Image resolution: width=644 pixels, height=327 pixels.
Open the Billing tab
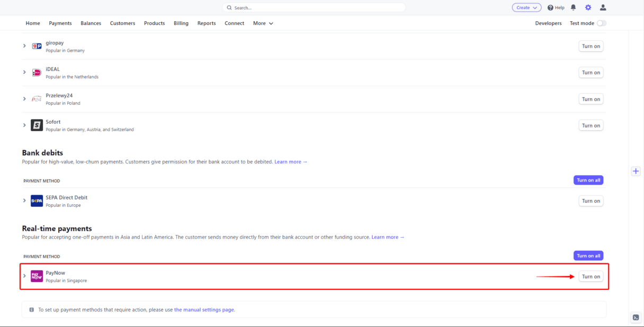coord(181,23)
